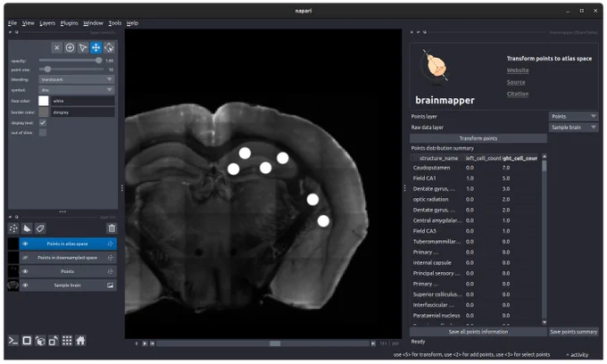Viewport: 607px width, 364px height.
Task: Open the blending mode dropdown
Action: click(x=77, y=79)
